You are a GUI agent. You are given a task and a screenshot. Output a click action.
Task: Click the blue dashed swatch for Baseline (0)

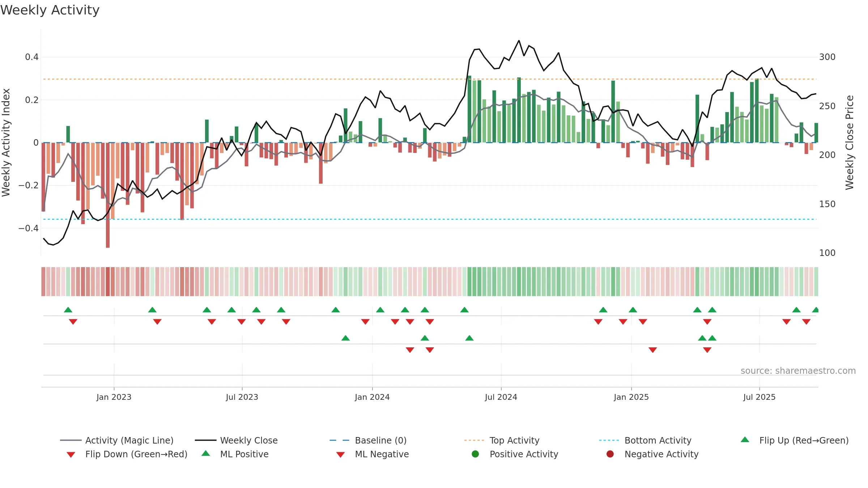pos(340,440)
